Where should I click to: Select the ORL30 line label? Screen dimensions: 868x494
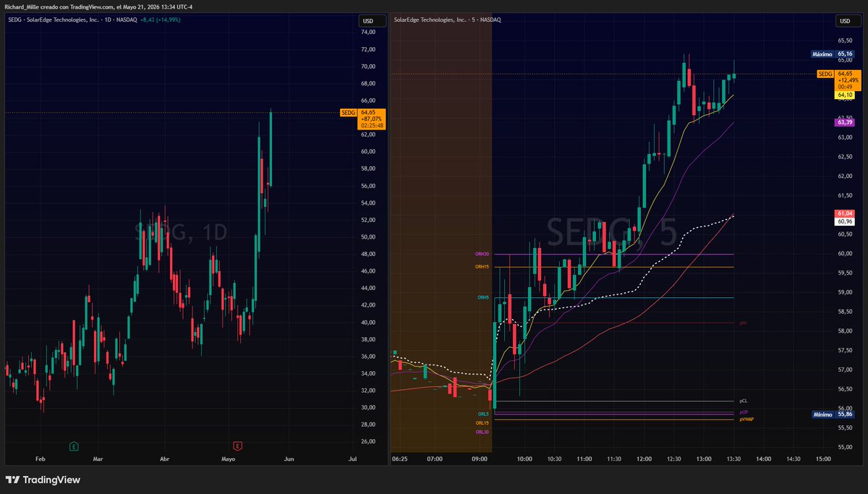(482, 432)
